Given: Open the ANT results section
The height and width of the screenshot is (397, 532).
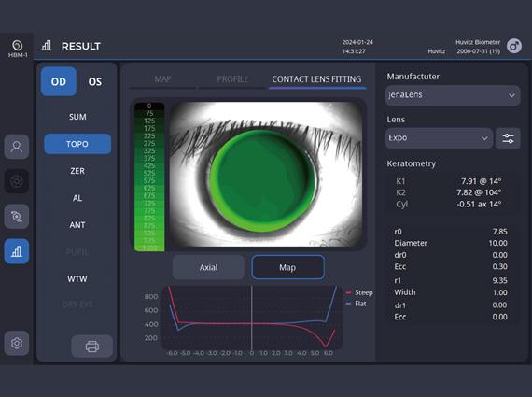Looking at the screenshot, I should pos(77,225).
